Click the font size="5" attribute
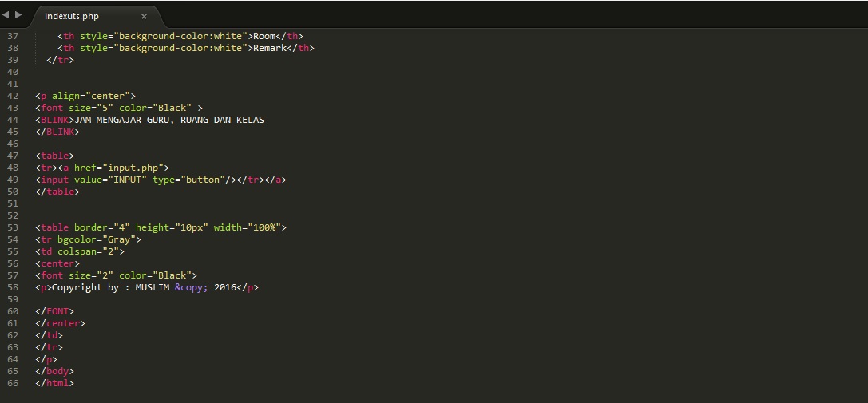 (91, 108)
